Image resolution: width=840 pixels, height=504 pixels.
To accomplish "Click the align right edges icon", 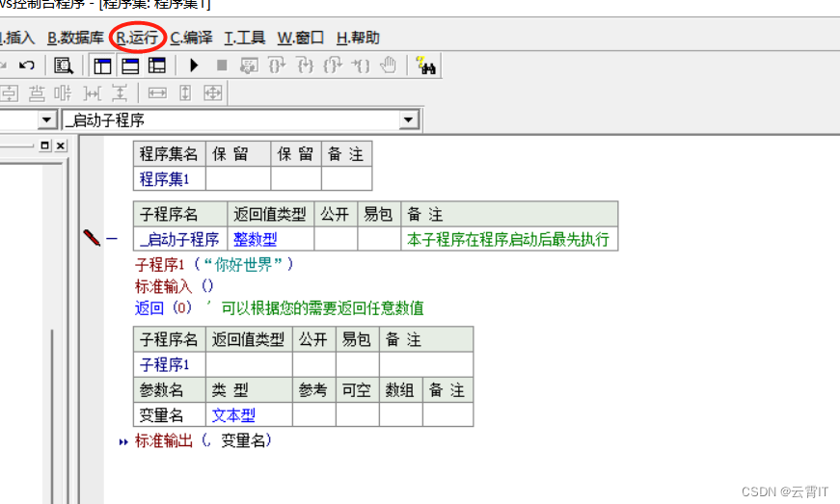I will click(63, 93).
